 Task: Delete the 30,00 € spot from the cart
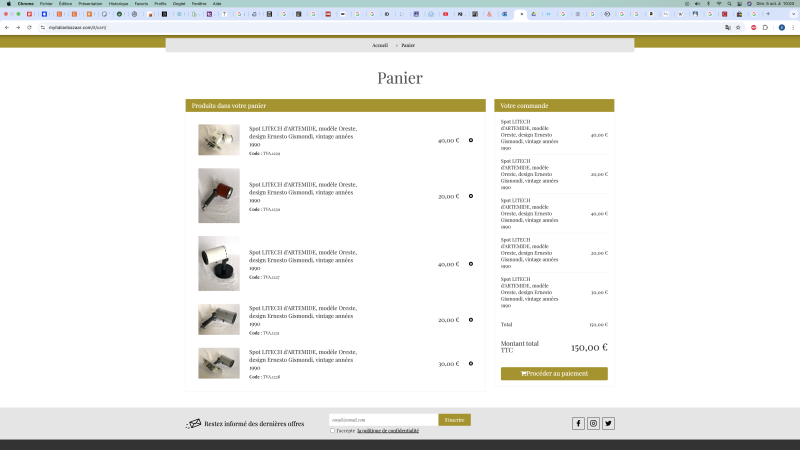pyautogui.click(x=471, y=363)
